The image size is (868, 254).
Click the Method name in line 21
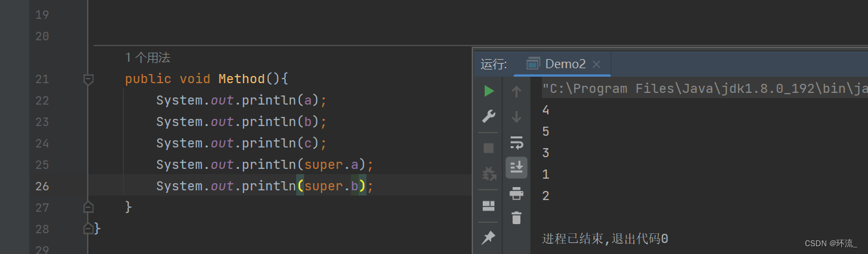coord(242,79)
